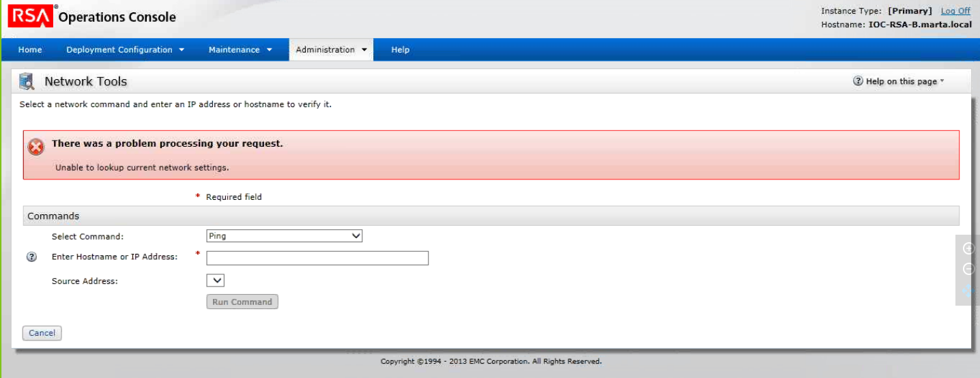This screenshot has height=378, width=980.
Task: Click the zoom in plus icon
Action: 968,248
